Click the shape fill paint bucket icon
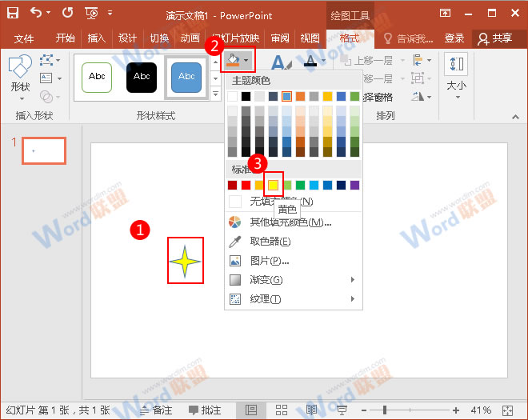The image size is (528, 420). click(233, 60)
